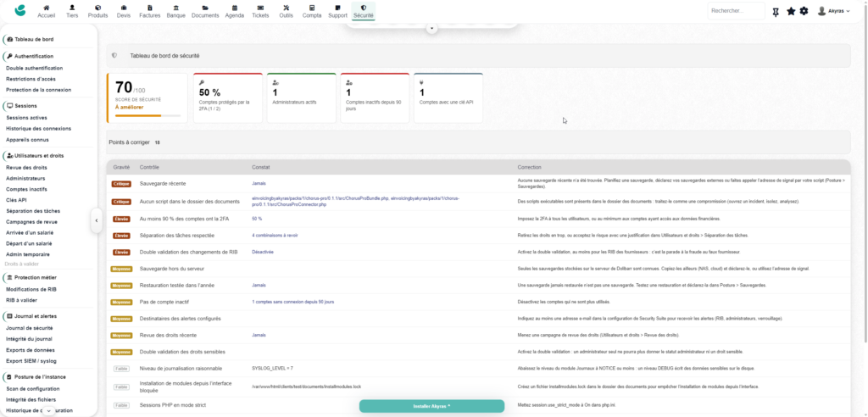The height and width of the screenshot is (417, 868).
Task: Click the application logo at top left
Action: [x=20, y=10]
